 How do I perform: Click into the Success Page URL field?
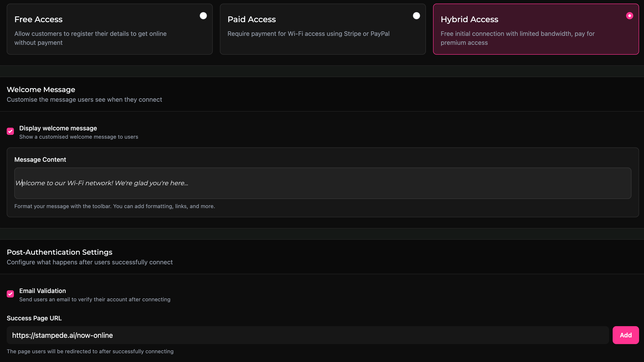[307, 335]
